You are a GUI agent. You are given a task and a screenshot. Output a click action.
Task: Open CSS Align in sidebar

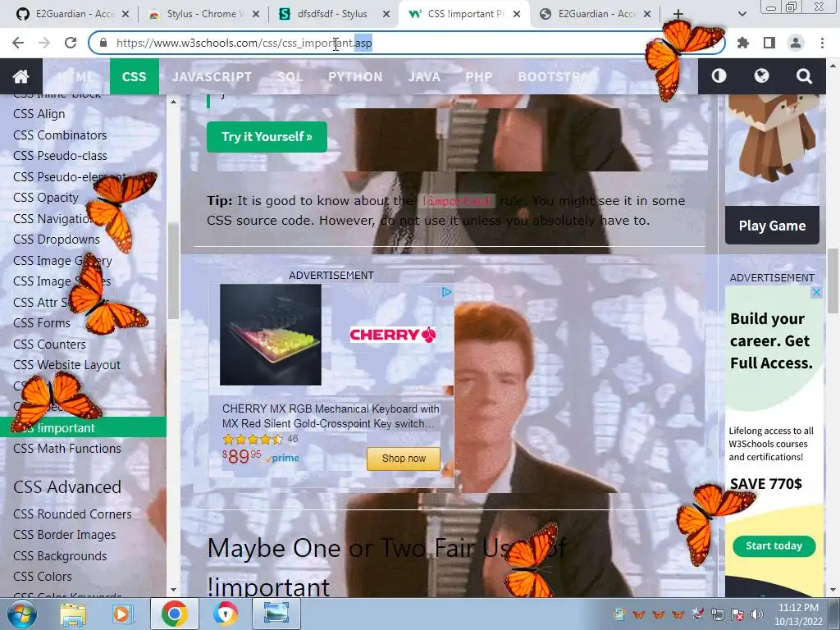coord(39,114)
